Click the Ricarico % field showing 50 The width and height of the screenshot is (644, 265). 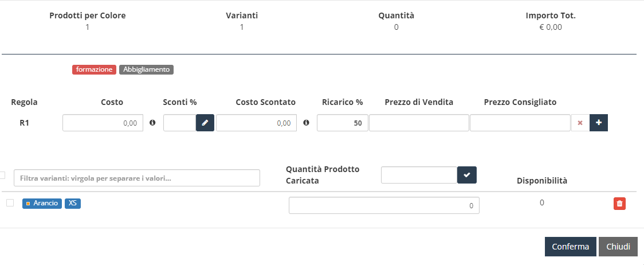click(342, 123)
